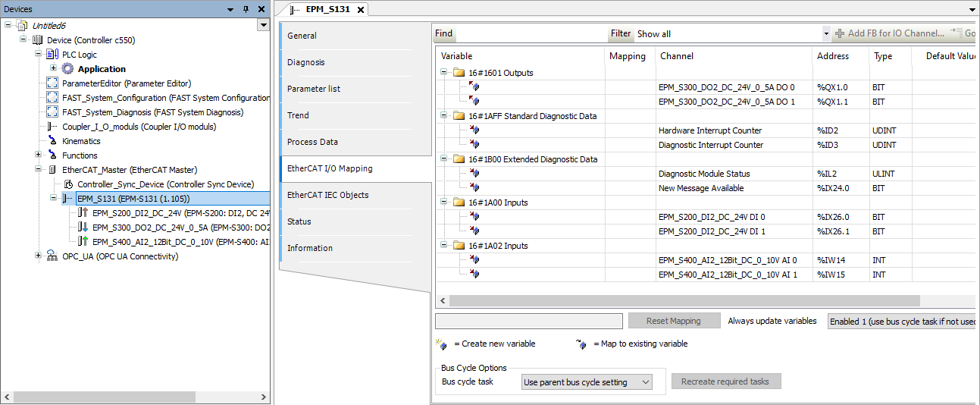This screenshot has height=405, width=980.
Task: Expand the Functions node
Action: click(x=39, y=155)
